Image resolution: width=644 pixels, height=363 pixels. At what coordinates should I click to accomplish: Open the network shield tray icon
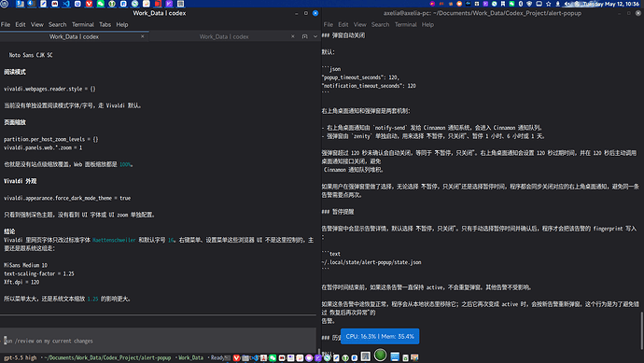(529, 4)
